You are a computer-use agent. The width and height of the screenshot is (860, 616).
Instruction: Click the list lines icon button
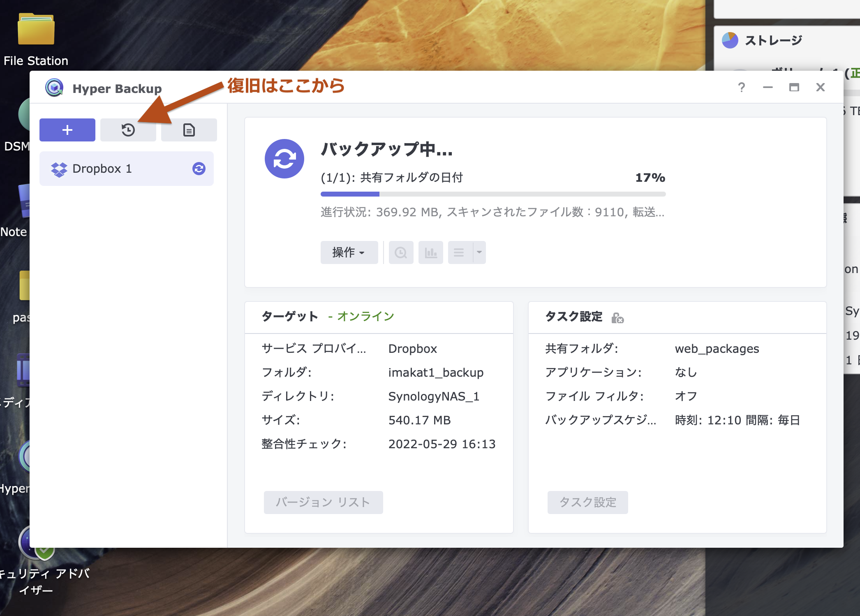460,252
